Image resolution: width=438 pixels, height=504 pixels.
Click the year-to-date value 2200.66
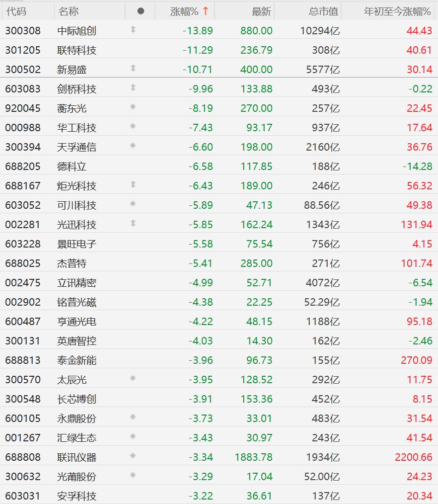pyautogui.click(x=414, y=457)
